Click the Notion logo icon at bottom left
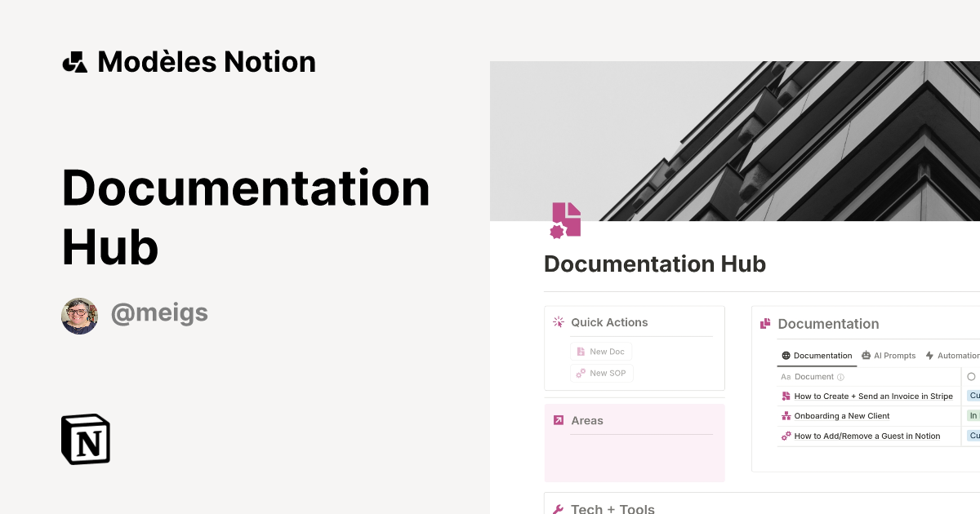 85,439
